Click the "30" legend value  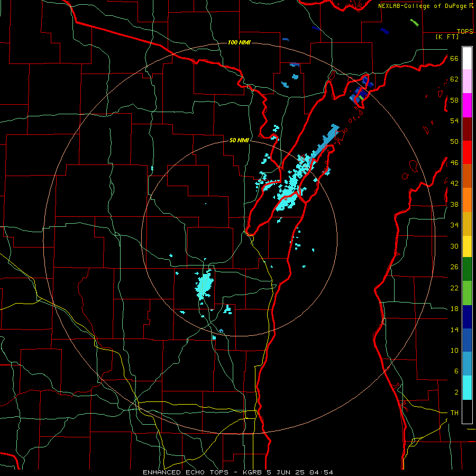[x=454, y=246]
